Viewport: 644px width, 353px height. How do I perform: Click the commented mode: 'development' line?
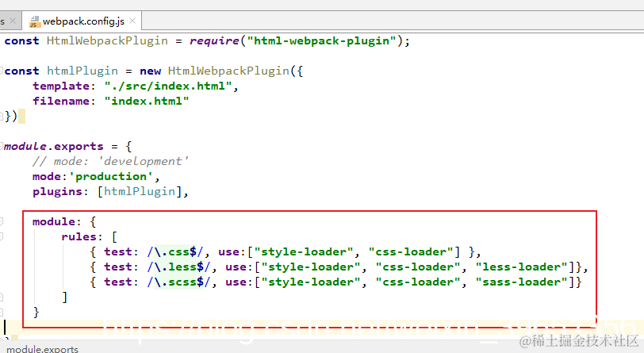[111, 161]
